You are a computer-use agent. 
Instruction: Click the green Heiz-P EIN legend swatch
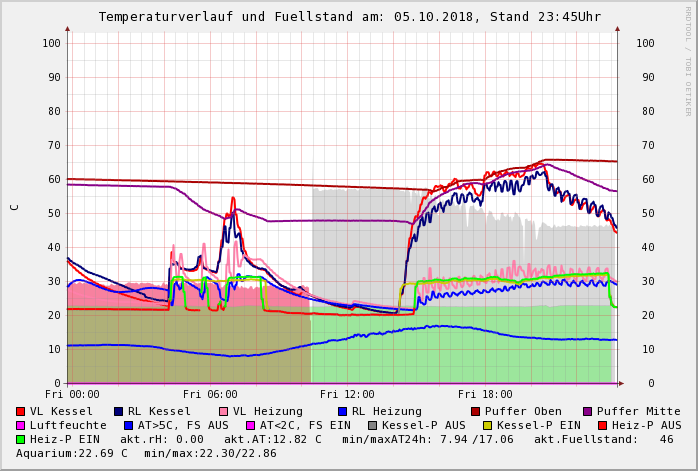click(21, 439)
